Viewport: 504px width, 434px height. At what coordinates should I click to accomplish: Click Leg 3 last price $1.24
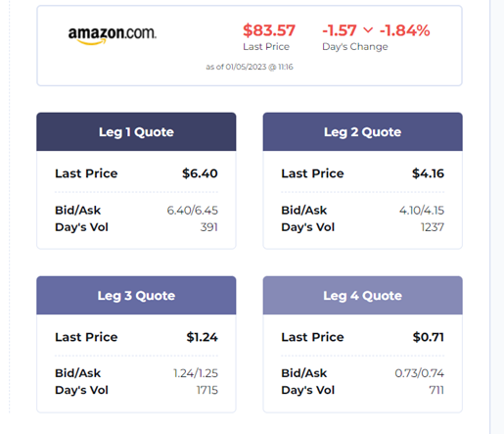coord(202,337)
